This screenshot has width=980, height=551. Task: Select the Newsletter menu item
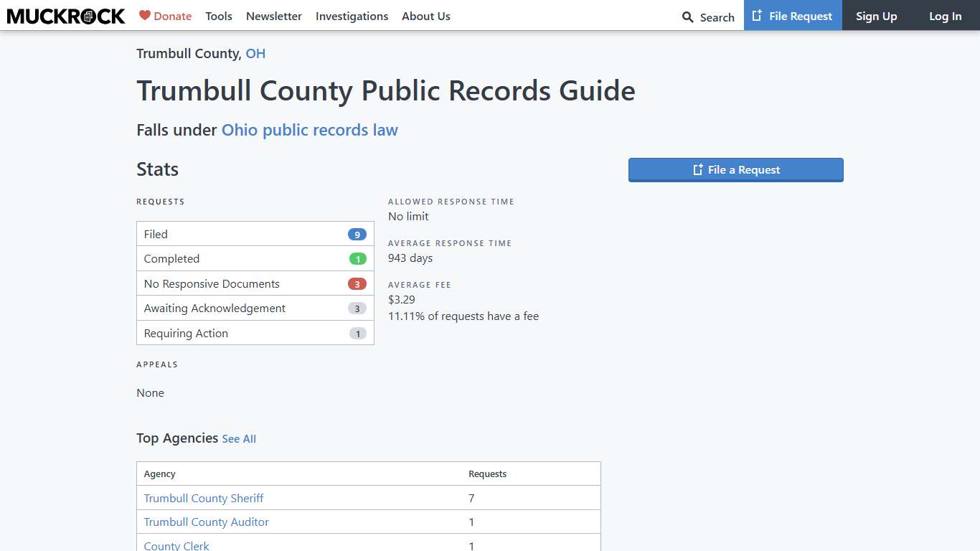click(274, 16)
